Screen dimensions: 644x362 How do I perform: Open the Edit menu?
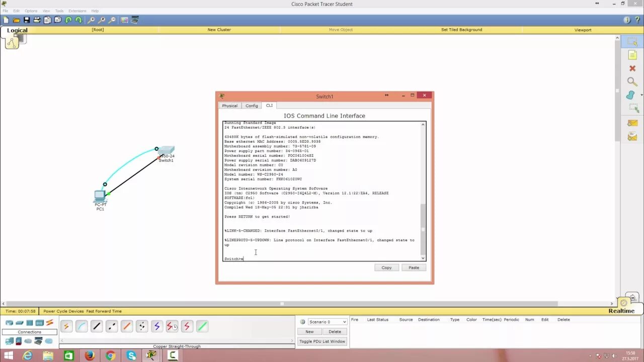pos(16,11)
